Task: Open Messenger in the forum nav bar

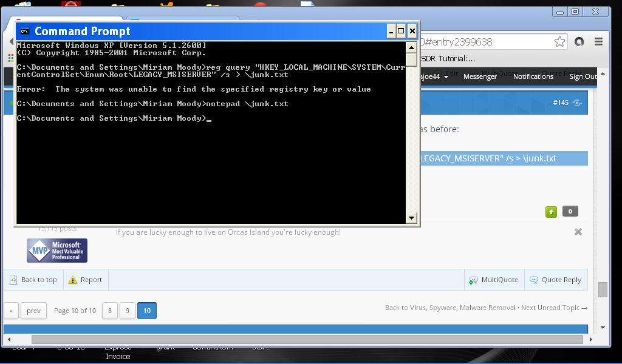Action: pos(480,76)
